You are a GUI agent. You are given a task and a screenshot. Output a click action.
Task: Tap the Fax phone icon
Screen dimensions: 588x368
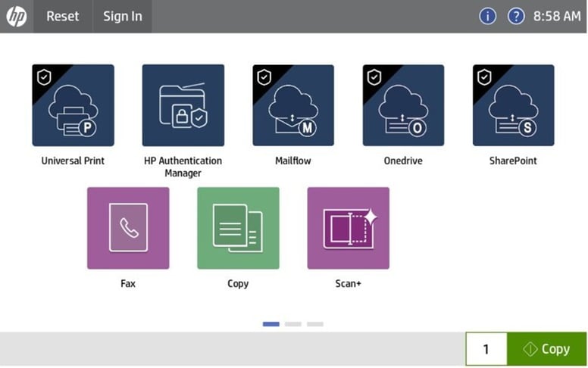coord(128,228)
